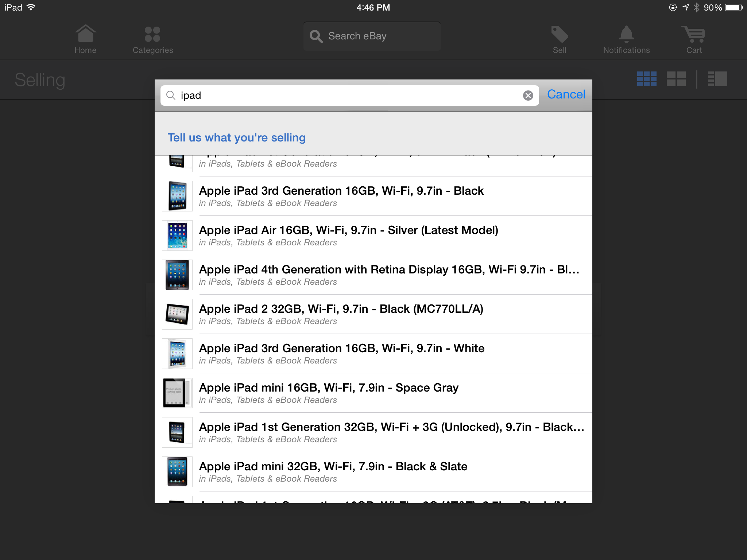Tap the Search eBay magnifier
The image size is (747, 560).
pos(316,36)
